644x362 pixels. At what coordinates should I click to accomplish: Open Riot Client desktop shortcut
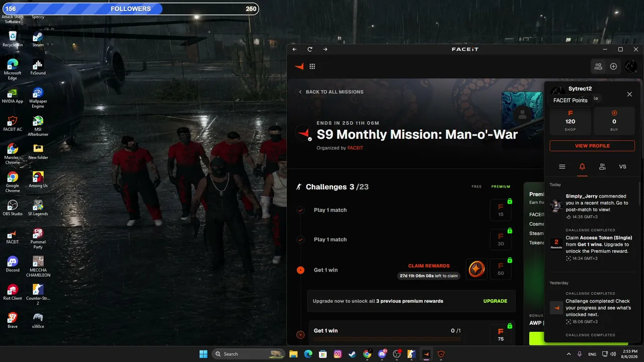(13, 293)
